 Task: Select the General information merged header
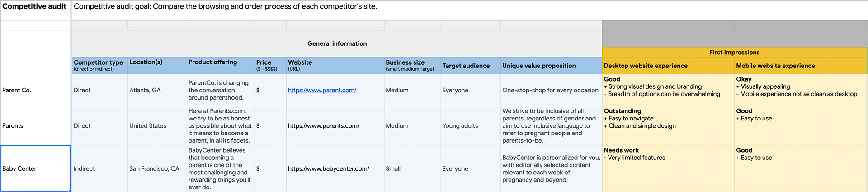point(337,43)
